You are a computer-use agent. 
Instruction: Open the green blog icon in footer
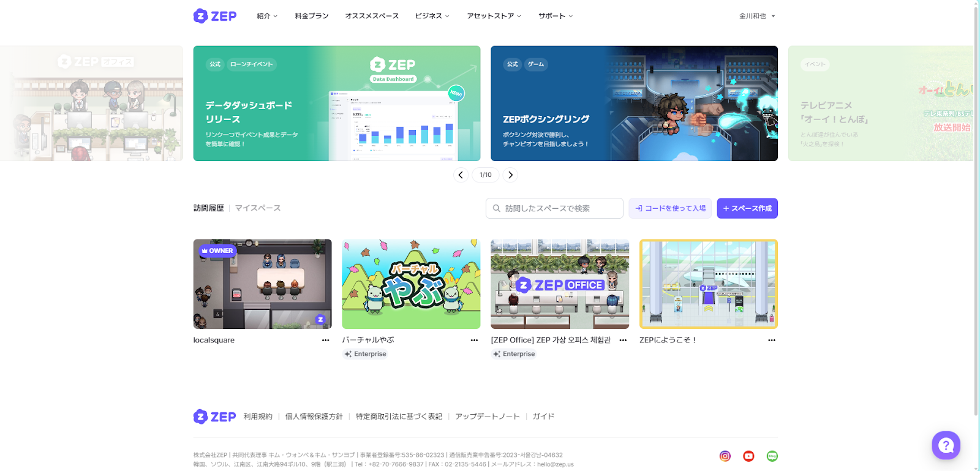(x=772, y=456)
